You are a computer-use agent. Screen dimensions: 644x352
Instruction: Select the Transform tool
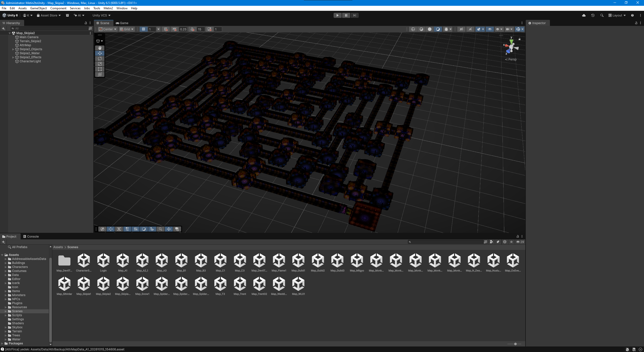(x=100, y=74)
